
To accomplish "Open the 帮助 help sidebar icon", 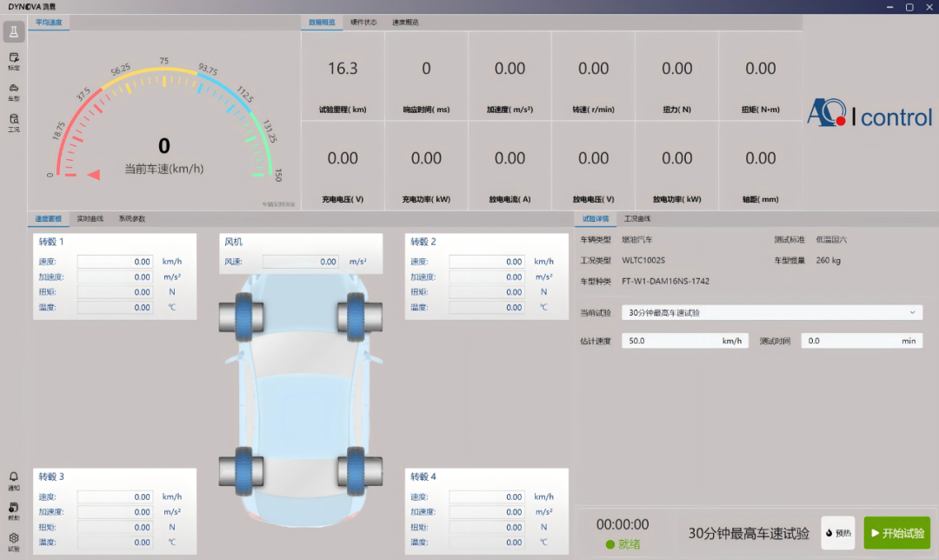I will pyautogui.click(x=13, y=511).
